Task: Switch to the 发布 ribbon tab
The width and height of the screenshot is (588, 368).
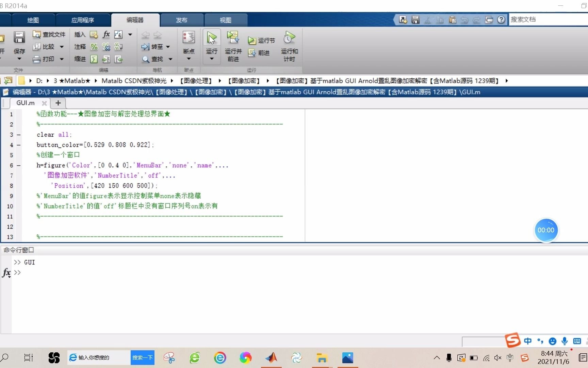Action: 182,20
